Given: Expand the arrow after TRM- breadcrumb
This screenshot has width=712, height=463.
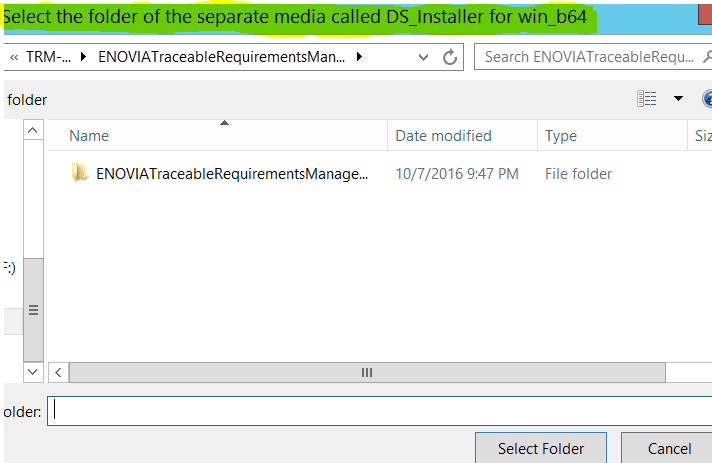Looking at the screenshot, I should pyautogui.click(x=83, y=57).
